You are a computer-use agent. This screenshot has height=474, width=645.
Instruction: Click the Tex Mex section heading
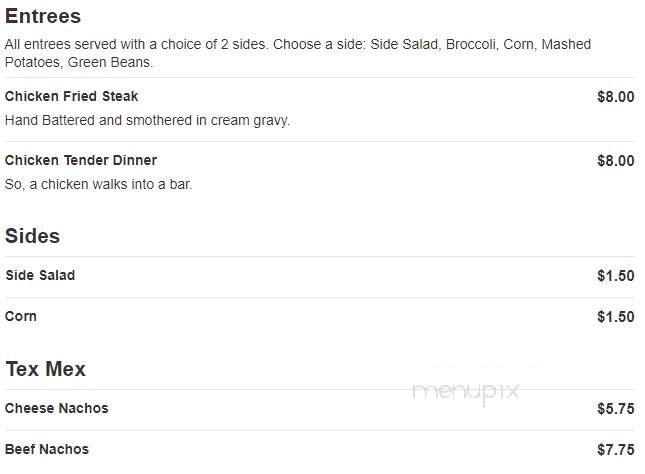point(46,369)
